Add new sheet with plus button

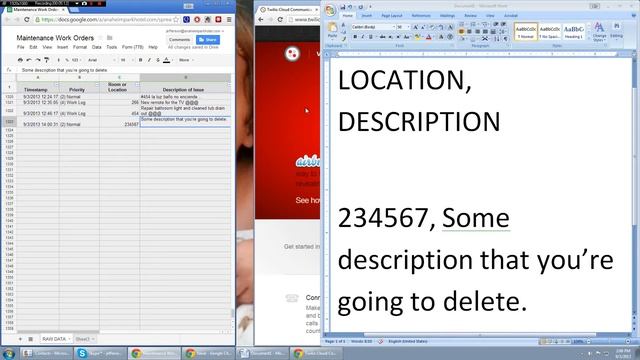tap(20, 339)
